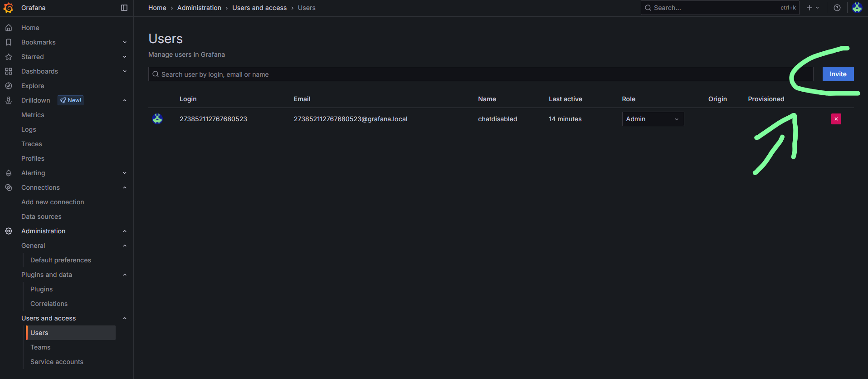Click the user's grafana.local email
Viewport: 868px width, 379px height.
351,119
